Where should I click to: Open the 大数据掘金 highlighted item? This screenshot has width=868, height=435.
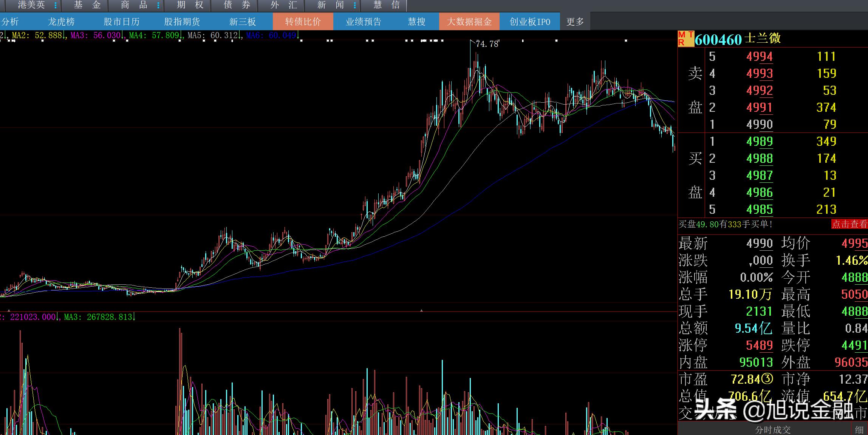(x=469, y=22)
